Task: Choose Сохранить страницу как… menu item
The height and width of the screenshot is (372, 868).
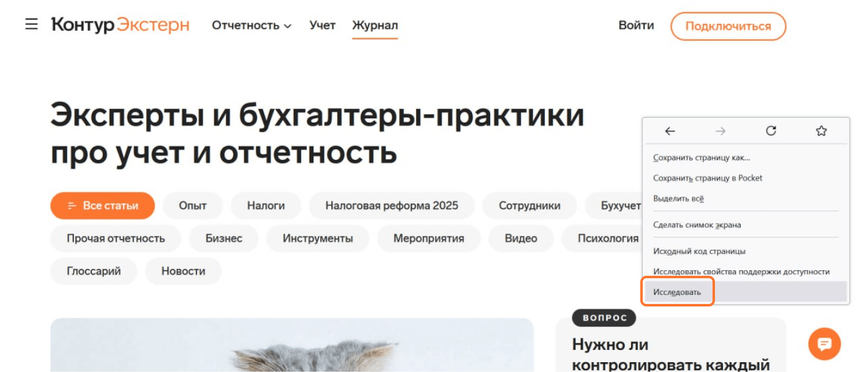Action: (746, 158)
